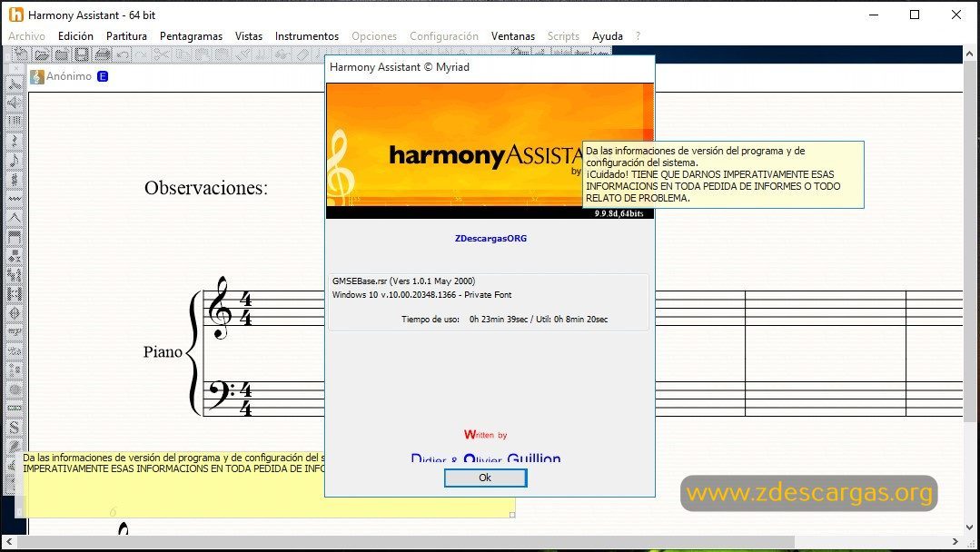Viewport: 980px width, 552px height.
Task: Select the wavy trill line tool
Action: pos(15,199)
